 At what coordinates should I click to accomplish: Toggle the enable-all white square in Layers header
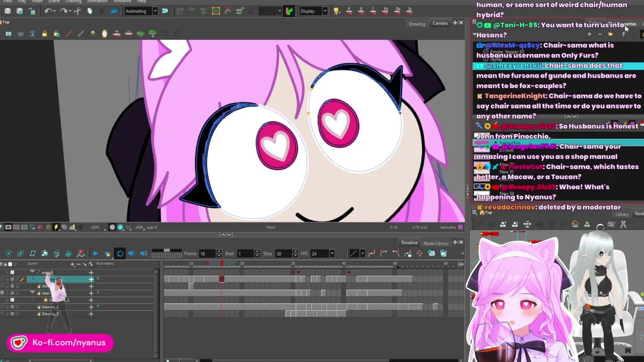(x=10, y=264)
